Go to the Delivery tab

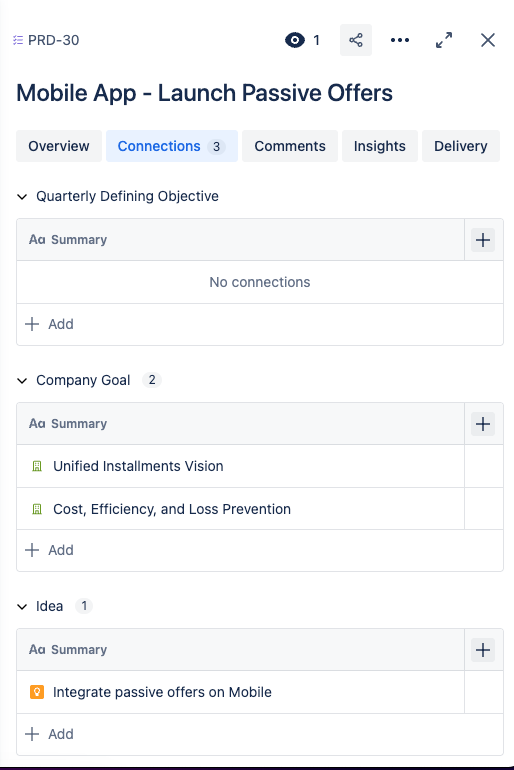(460, 146)
